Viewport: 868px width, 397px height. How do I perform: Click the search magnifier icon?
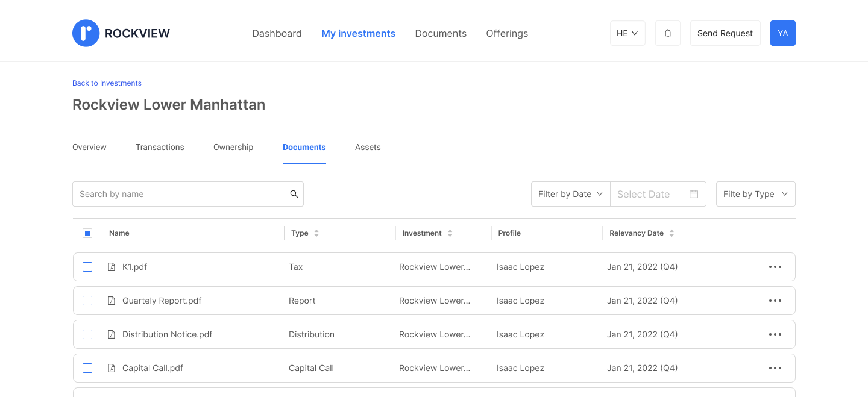tap(294, 193)
